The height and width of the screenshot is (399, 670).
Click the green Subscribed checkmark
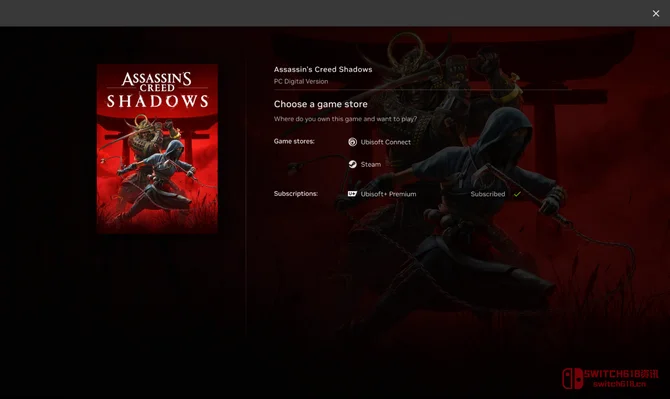point(517,194)
